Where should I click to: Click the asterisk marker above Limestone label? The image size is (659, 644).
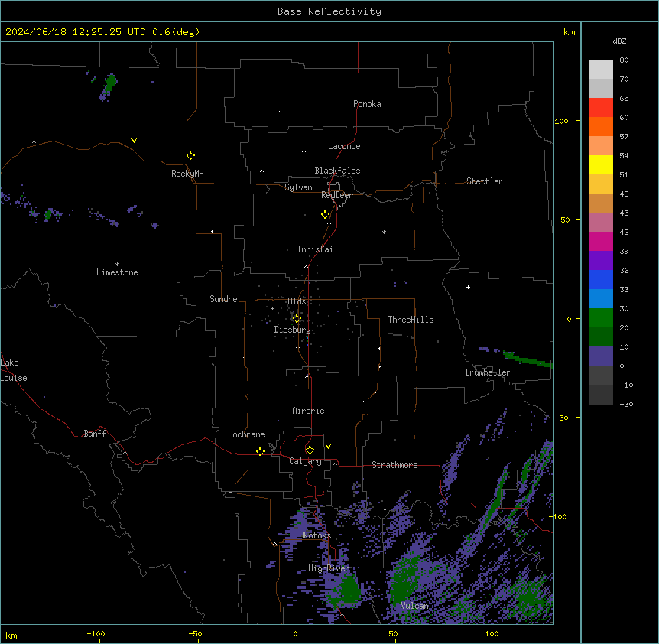(x=117, y=265)
